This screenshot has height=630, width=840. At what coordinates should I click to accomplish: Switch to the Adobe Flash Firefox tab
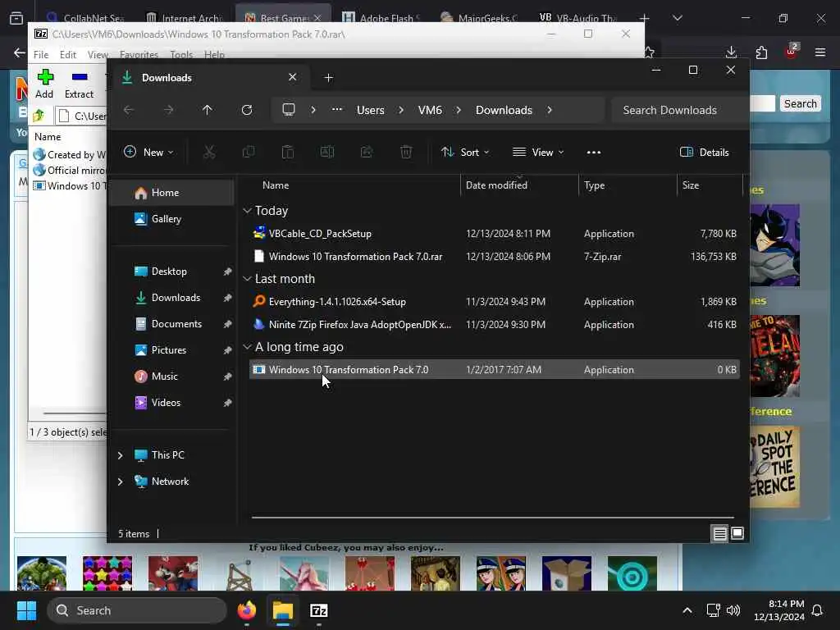pos(381,18)
